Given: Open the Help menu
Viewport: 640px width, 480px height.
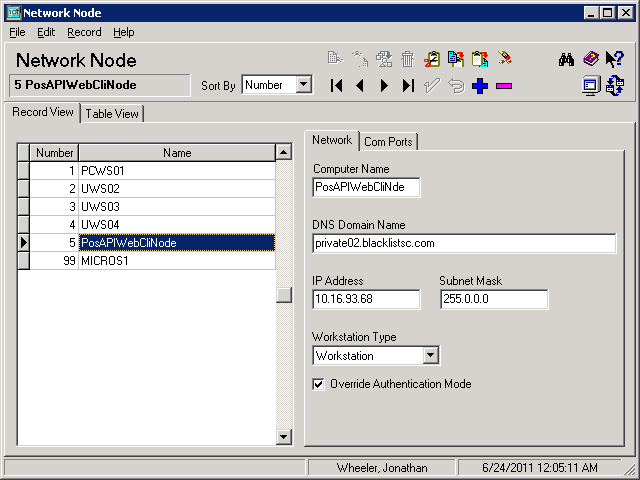Looking at the screenshot, I should pos(124,32).
